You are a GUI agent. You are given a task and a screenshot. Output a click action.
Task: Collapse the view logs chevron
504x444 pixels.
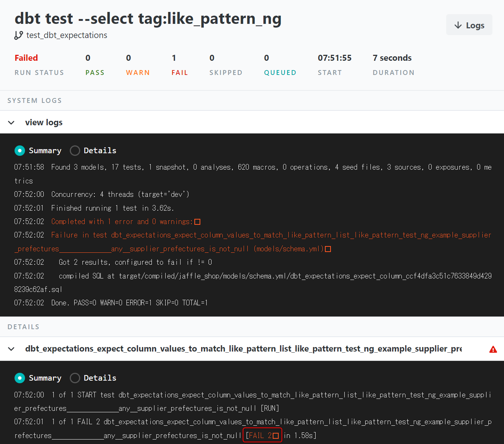pos(11,123)
